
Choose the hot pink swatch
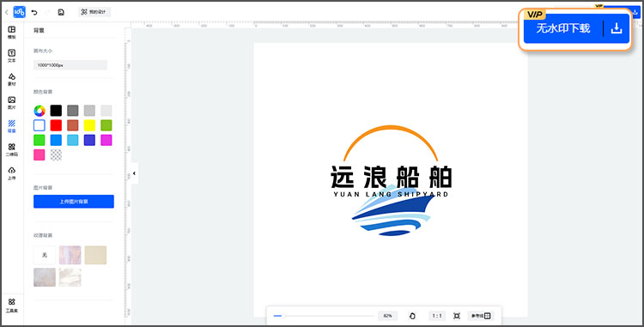(x=39, y=155)
